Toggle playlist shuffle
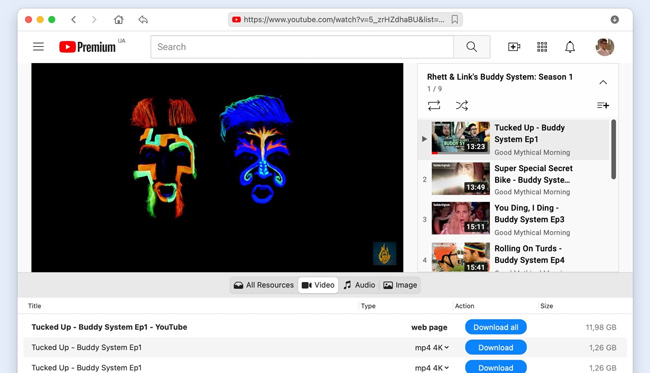 coord(462,105)
